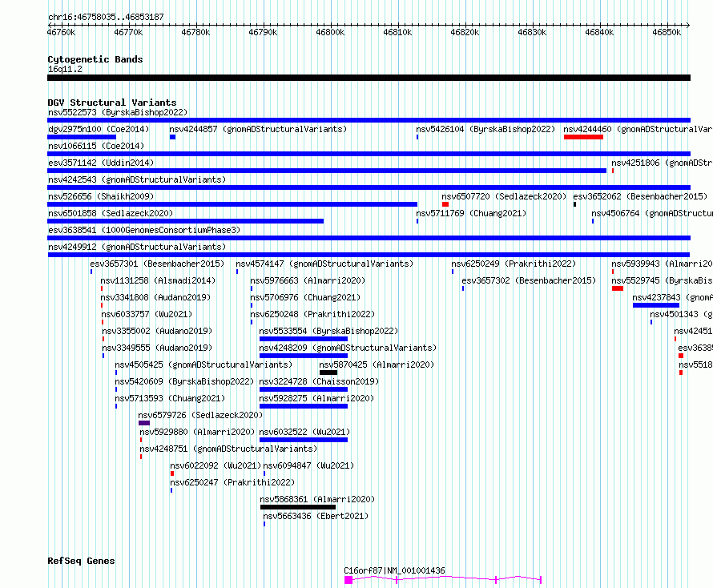Image resolution: width=713 pixels, height=588 pixels.
Task: Click the 46800k ruler tick label
Action: tap(331, 32)
